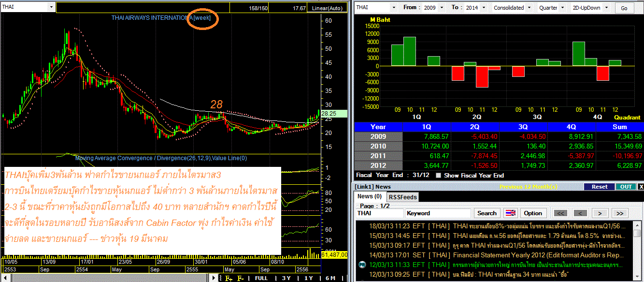
Task: Open news dated 15/03/13 14:45
Action: click(x=497, y=236)
